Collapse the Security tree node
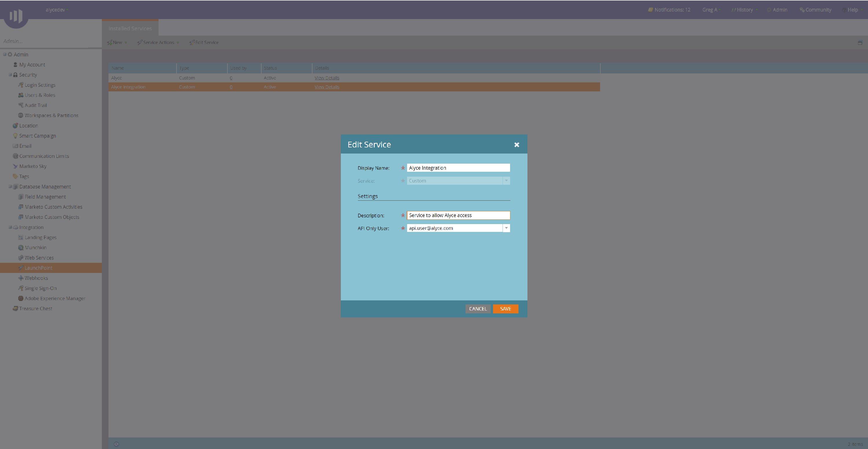Screen dimensions: 868x449 (10, 75)
